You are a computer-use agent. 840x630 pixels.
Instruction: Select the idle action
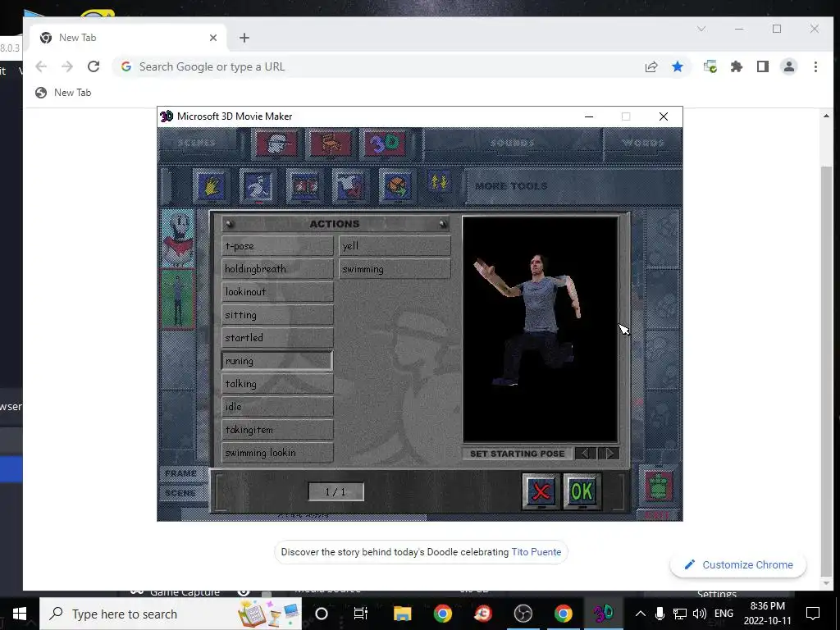pos(277,407)
